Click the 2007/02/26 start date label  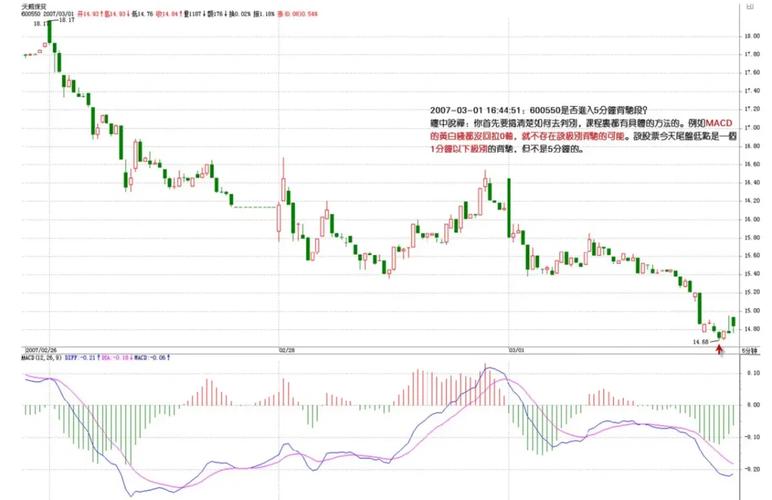pyautogui.click(x=42, y=350)
